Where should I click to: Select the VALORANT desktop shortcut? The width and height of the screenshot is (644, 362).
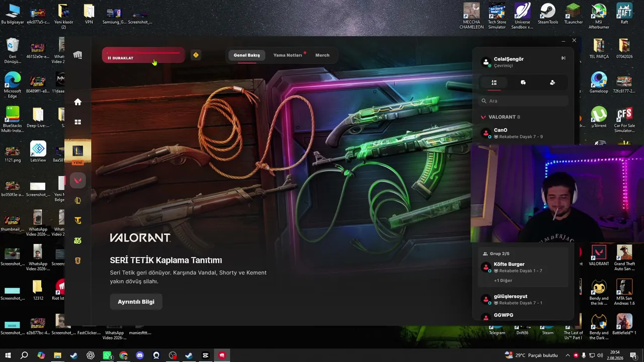click(x=599, y=255)
